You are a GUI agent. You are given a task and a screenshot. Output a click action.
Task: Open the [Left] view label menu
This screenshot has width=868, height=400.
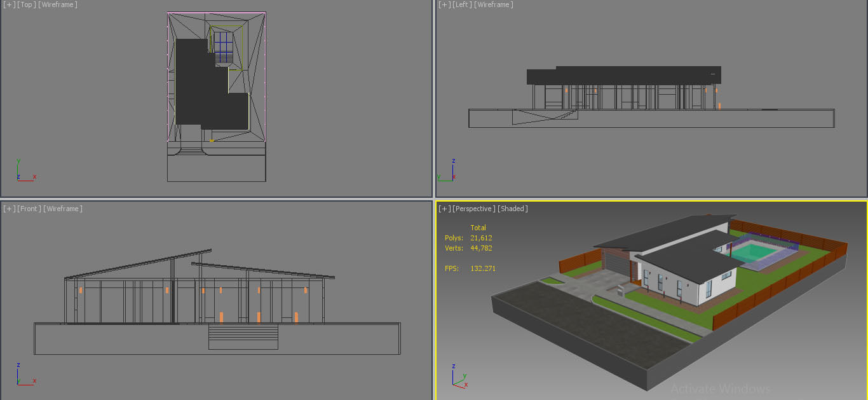tap(463, 4)
